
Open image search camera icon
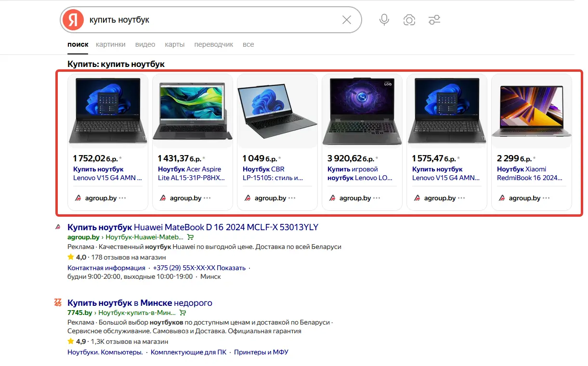(409, 20)
